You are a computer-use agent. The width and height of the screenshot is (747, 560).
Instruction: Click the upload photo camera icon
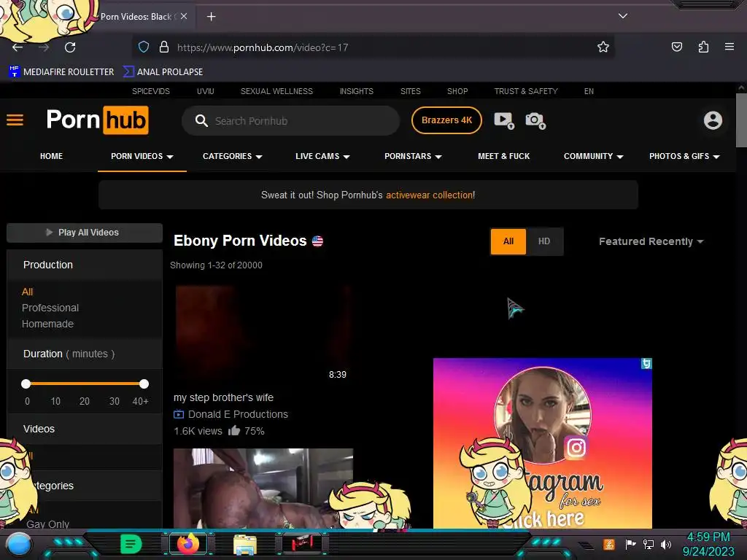tap(535, 120)
